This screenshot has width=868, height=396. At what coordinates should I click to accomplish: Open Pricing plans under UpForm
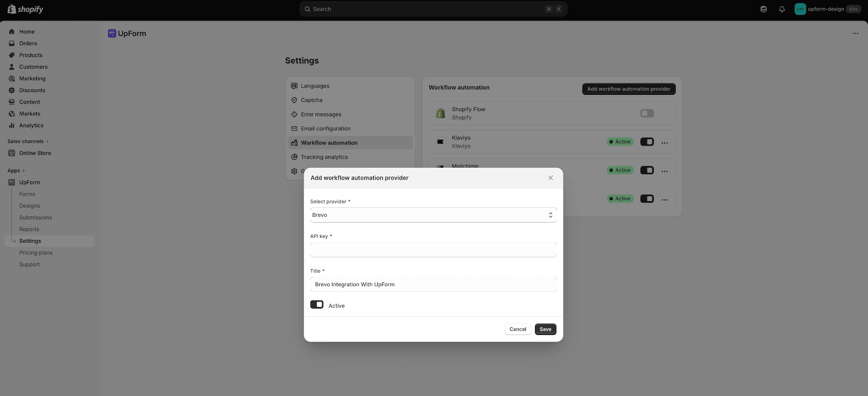tap(36, 253)
